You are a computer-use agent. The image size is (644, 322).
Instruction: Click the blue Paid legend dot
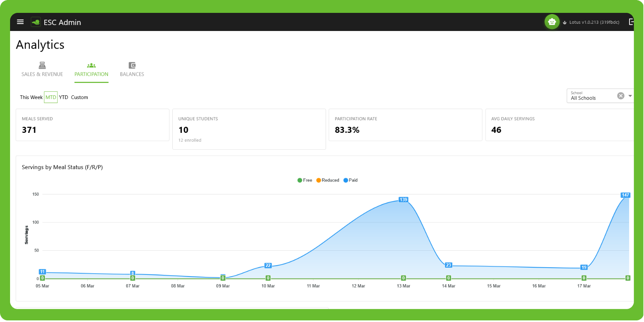346,180
